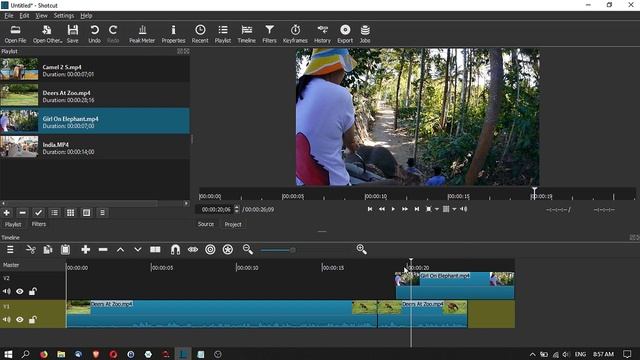Hide the V1 track with eye
This screenshot has width=640, height=360.
(x=20, y=320)
